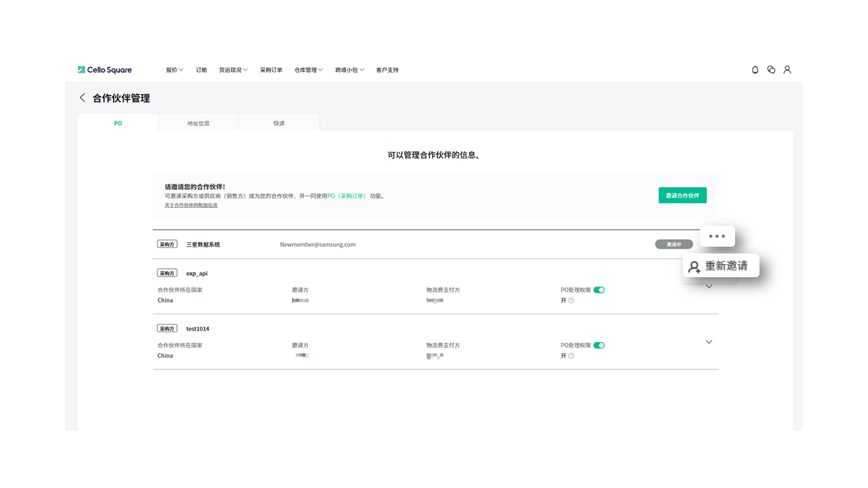
Task: Switch to the 地址信息 tab
Action: pos(198,123)
